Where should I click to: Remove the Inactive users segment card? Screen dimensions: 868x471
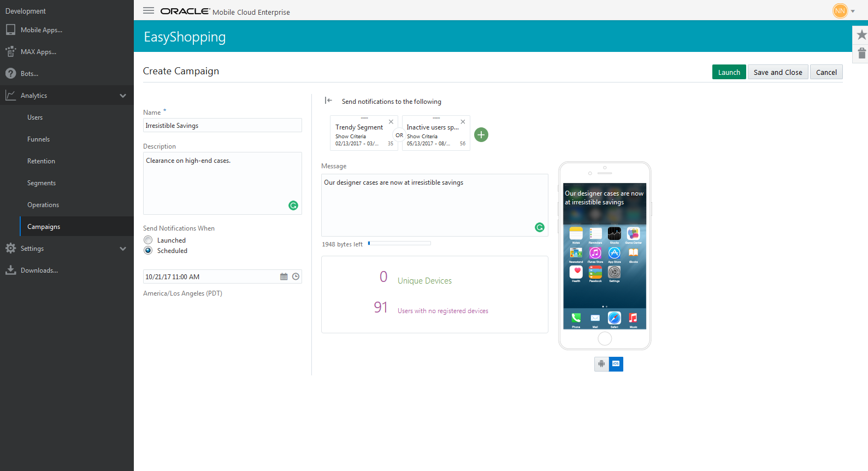tap(463, 122)
